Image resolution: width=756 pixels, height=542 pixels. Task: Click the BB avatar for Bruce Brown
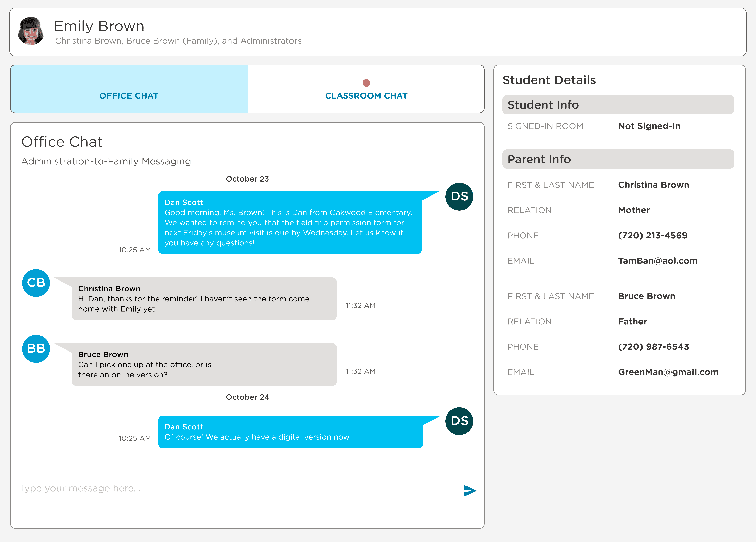coord(36,348)
